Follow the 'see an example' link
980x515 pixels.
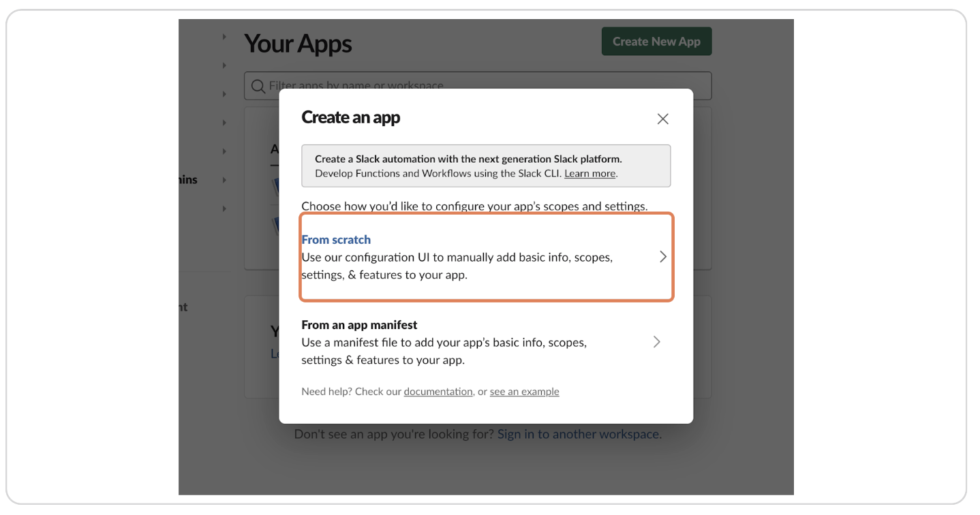[x=524, y=392]
